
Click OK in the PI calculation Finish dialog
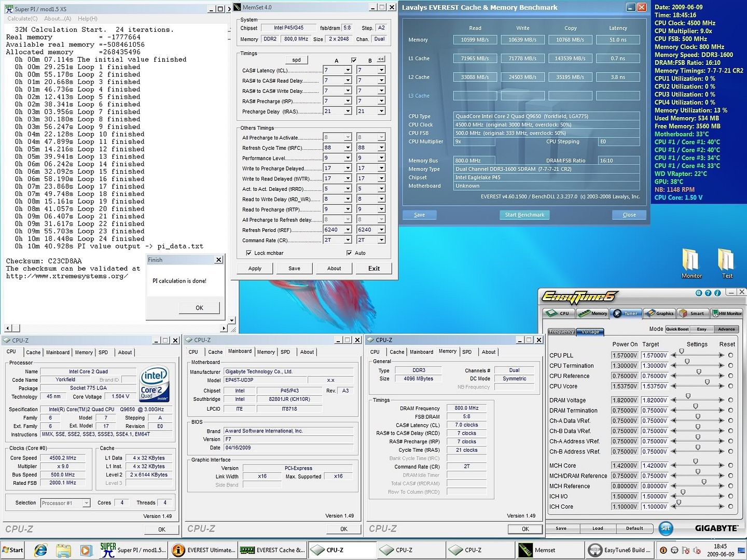coord(199,308)
